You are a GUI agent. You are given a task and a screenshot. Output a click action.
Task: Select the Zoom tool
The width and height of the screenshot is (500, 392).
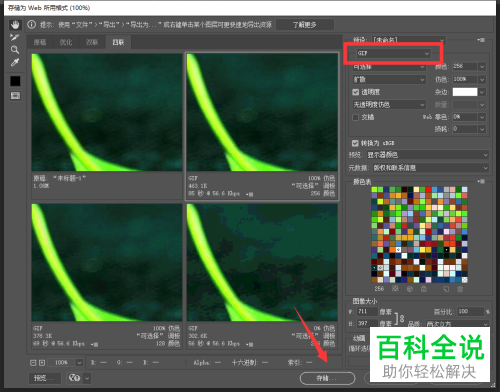tap(15, 50)
